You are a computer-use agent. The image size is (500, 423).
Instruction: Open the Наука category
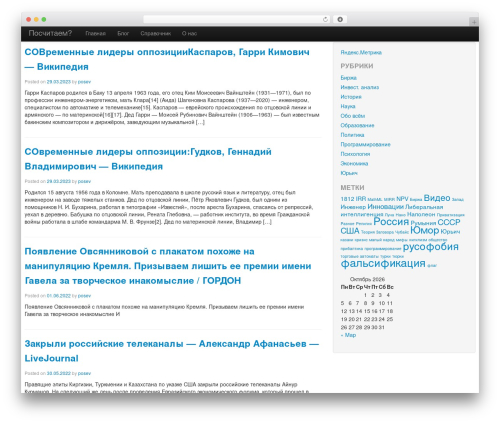click(x=348, y=106)
